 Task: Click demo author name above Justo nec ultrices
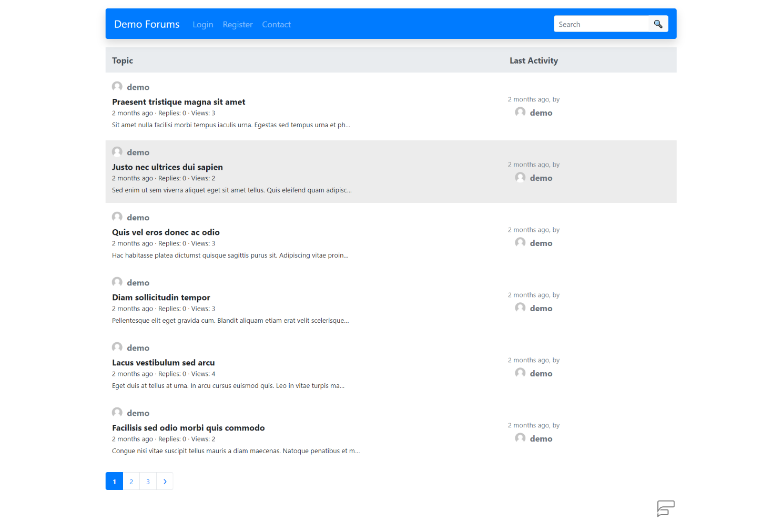pyautogui.click(x=138, y=152)
